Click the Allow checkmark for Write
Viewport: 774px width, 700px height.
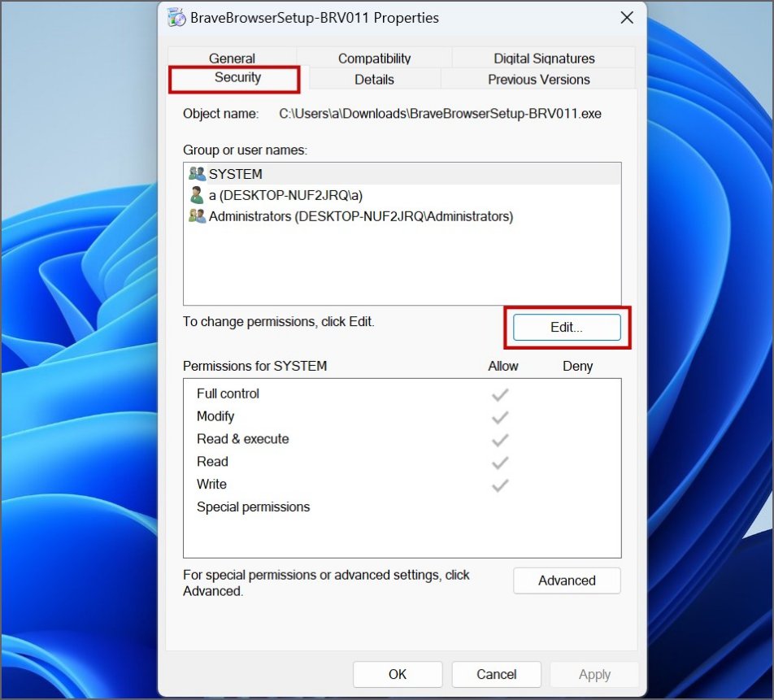click(500, 485)
